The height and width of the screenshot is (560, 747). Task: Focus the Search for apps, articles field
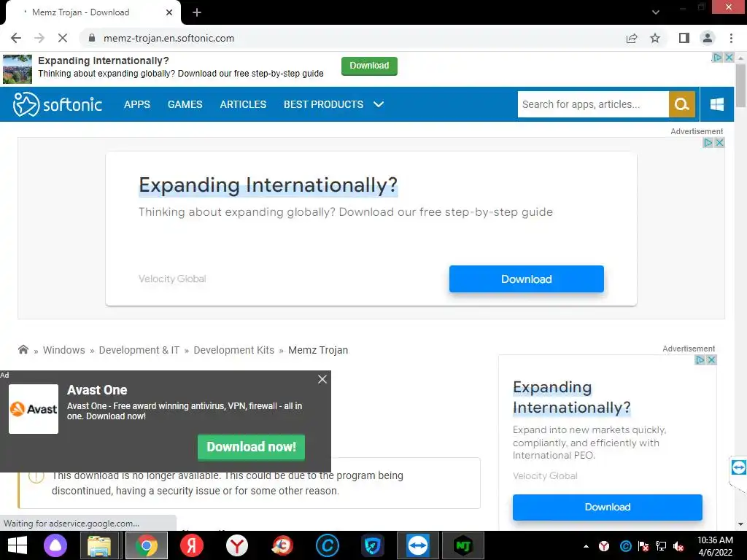pyautogui.click(x=592, y=104)
